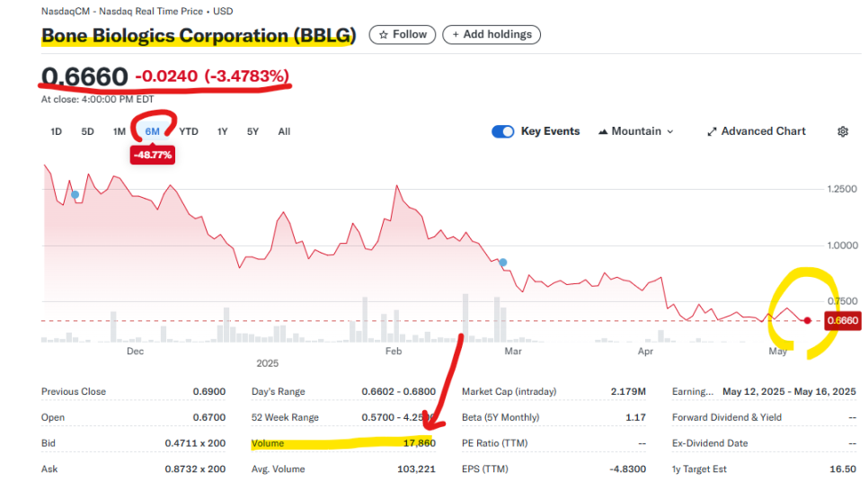The width and height of the screenshot is (868, 482).
Task: Click the Follow star button
Action: [x=403, y=34]
